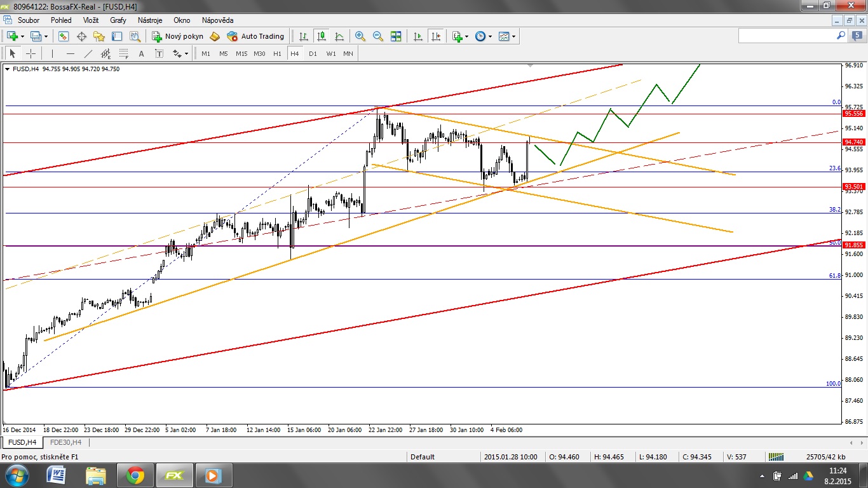Toggle chart shift icon

tap(436, 36)
